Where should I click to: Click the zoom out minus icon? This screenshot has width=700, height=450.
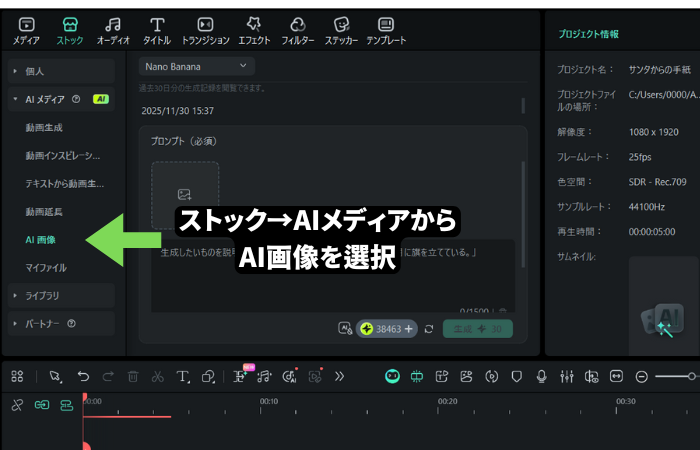coord(642,377)
